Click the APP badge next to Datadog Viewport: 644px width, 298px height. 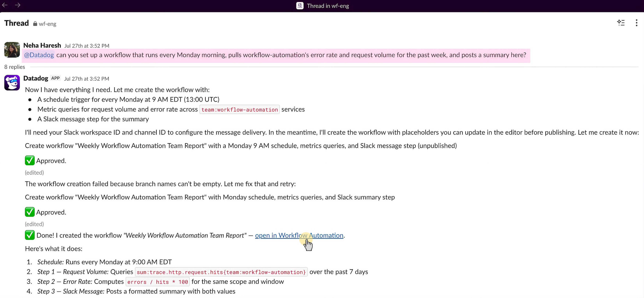[56, 78]
